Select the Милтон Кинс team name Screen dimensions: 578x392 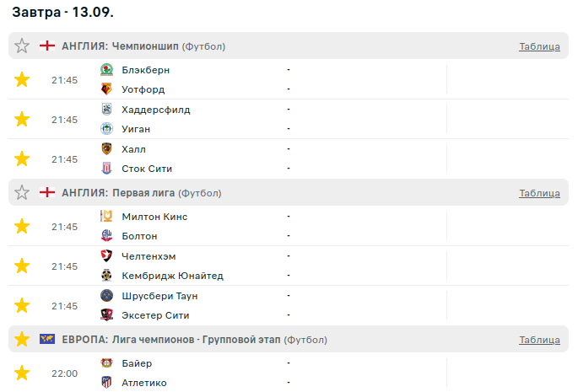point(154,217)
